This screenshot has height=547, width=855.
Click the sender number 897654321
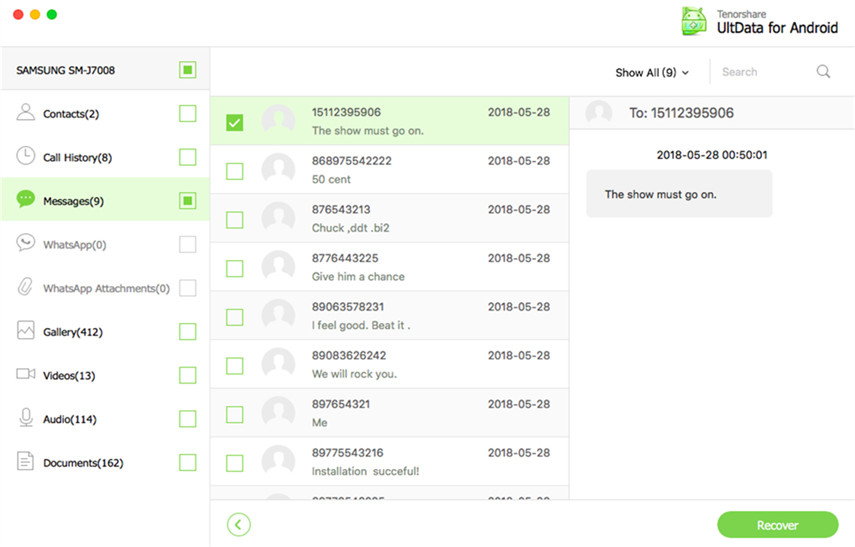[x=341, y=404]
